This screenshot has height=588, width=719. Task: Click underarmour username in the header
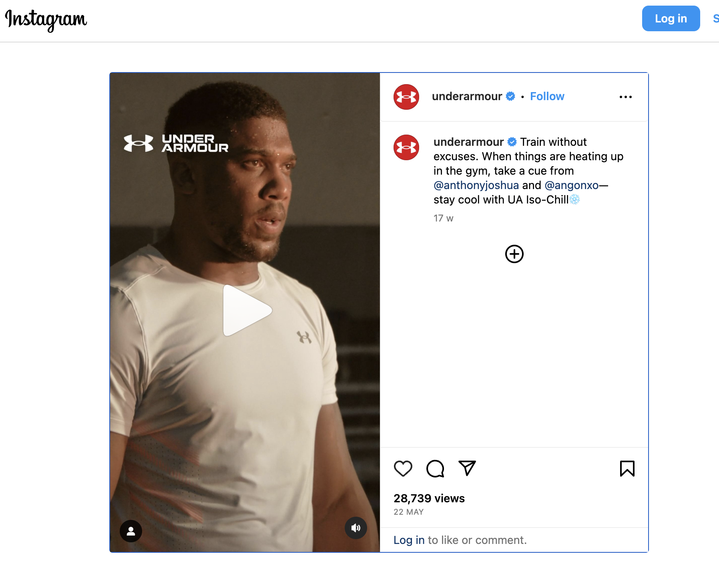point(467,96)
